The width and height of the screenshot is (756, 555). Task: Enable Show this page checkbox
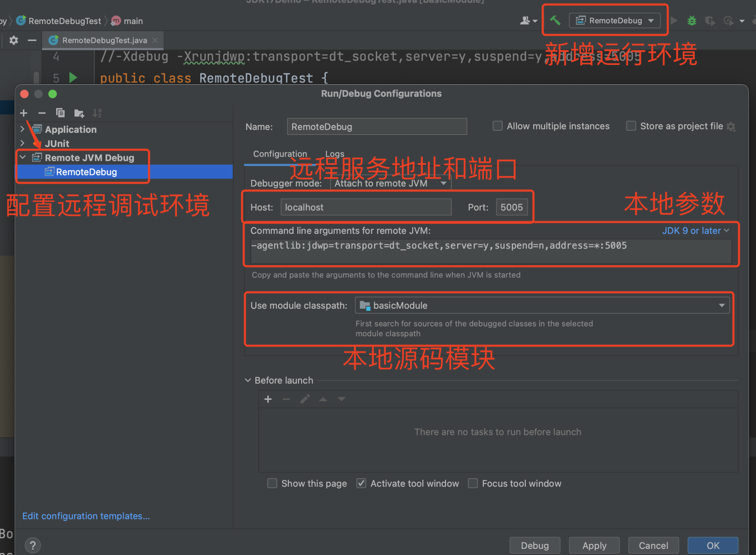click(x=272, y=483)
